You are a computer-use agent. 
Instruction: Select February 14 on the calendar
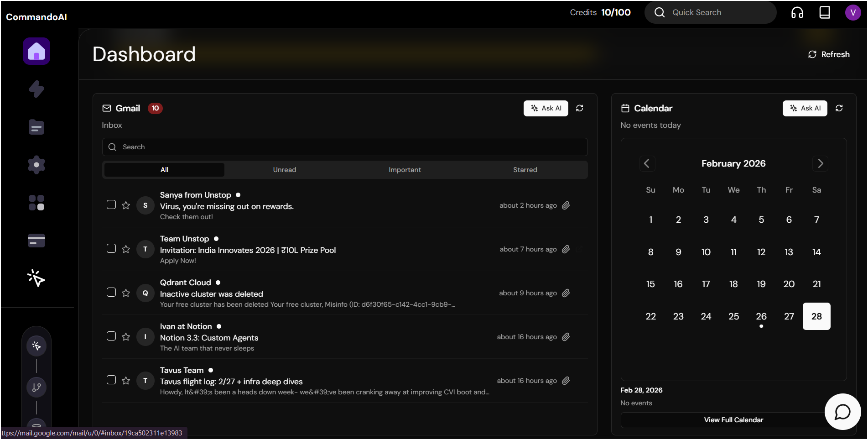point(816,252)
